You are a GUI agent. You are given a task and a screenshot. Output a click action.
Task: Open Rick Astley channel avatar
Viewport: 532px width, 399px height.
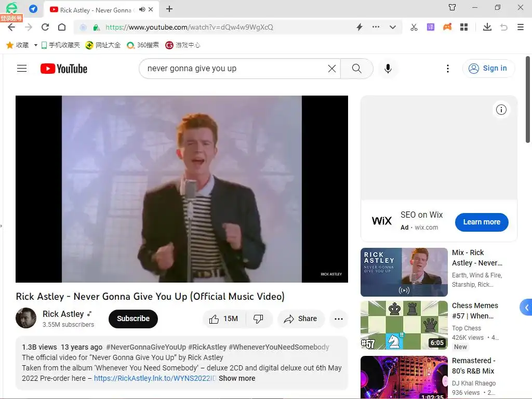pos(26,318)
